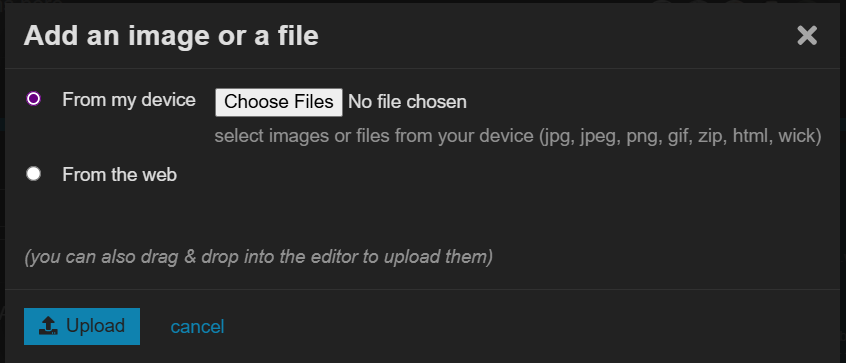The height and width of the screenshot is (363, 846).
Task: Select the From the web radio button
Action: click(x=33, y=174)
